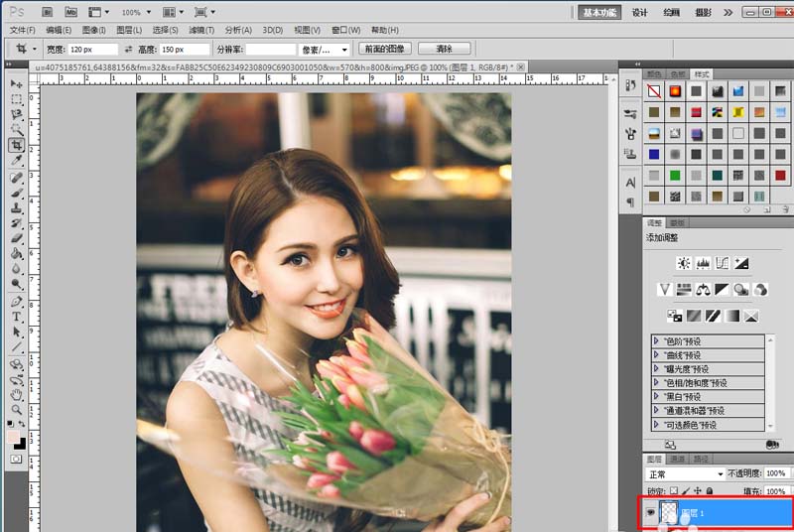Open the blend mode 正常 dropdown
This screenshot has width=794, height=532.
coord(685,474)
